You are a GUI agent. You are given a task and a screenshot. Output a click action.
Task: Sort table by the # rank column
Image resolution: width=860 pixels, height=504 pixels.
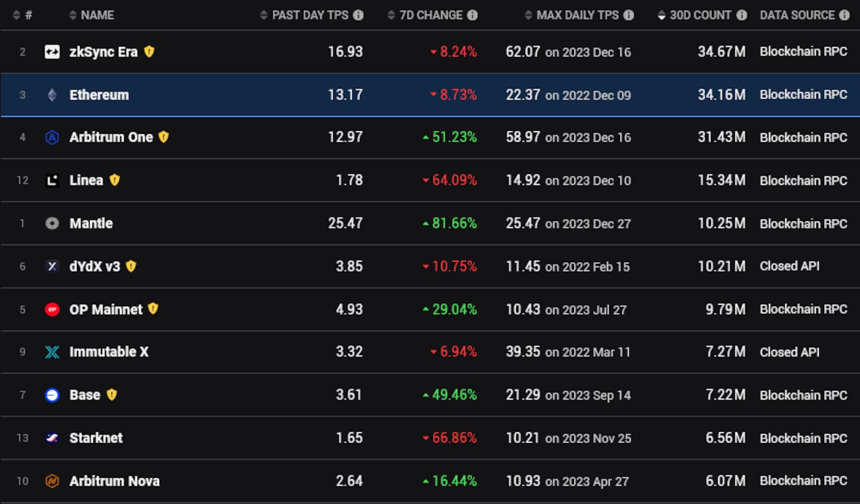tap(22, 15)
